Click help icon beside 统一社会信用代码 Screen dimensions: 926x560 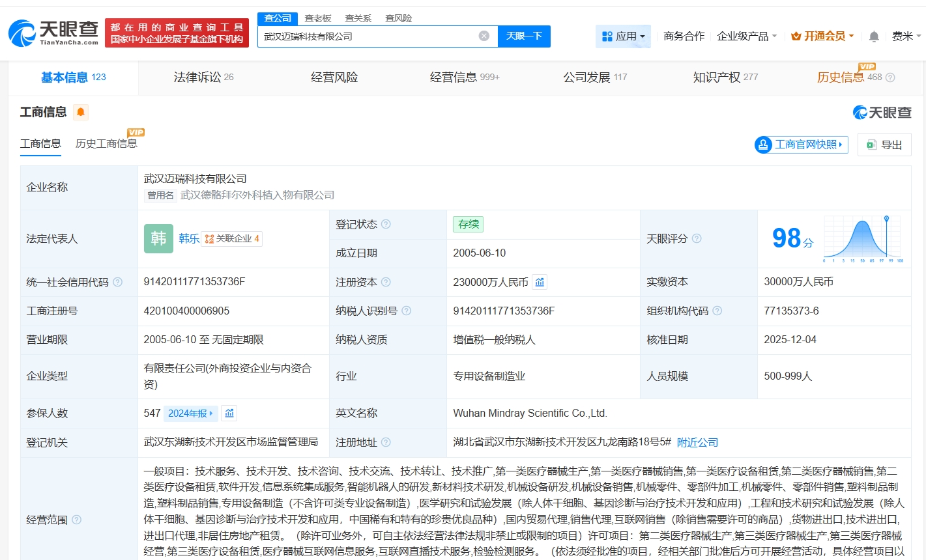(x=118, y=282)
